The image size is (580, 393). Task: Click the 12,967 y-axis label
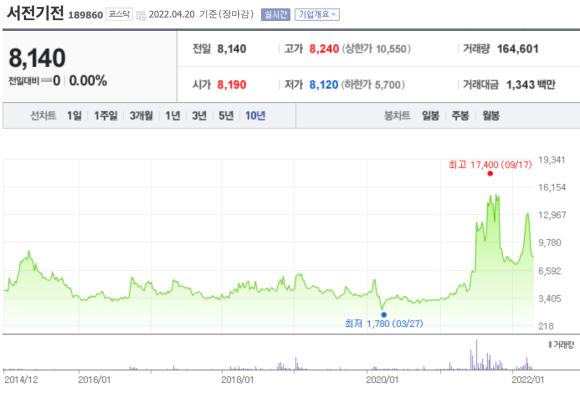point(552,215)
